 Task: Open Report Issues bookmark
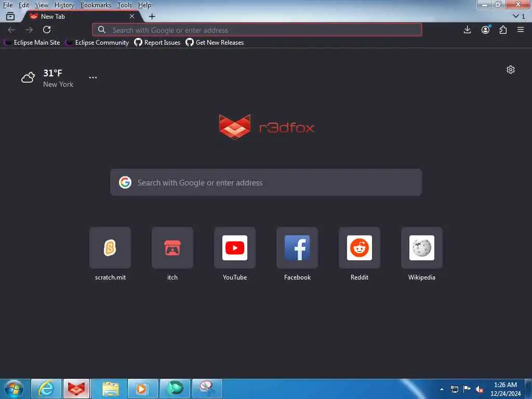tap(157, 43)
